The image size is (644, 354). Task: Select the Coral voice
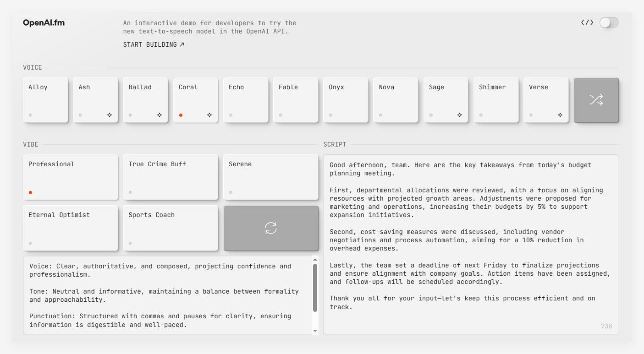(x=196, y=100)
